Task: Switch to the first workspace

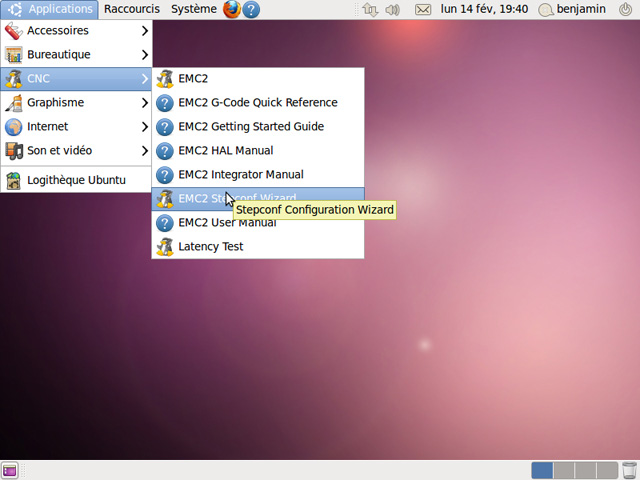Action: tap(542, 470)
